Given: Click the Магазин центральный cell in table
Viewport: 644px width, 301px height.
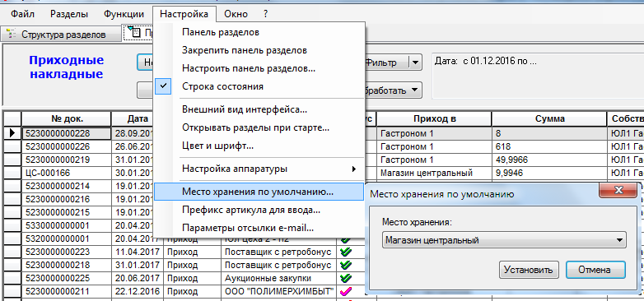Looking at the screenshot, I should tap(434, 173).
